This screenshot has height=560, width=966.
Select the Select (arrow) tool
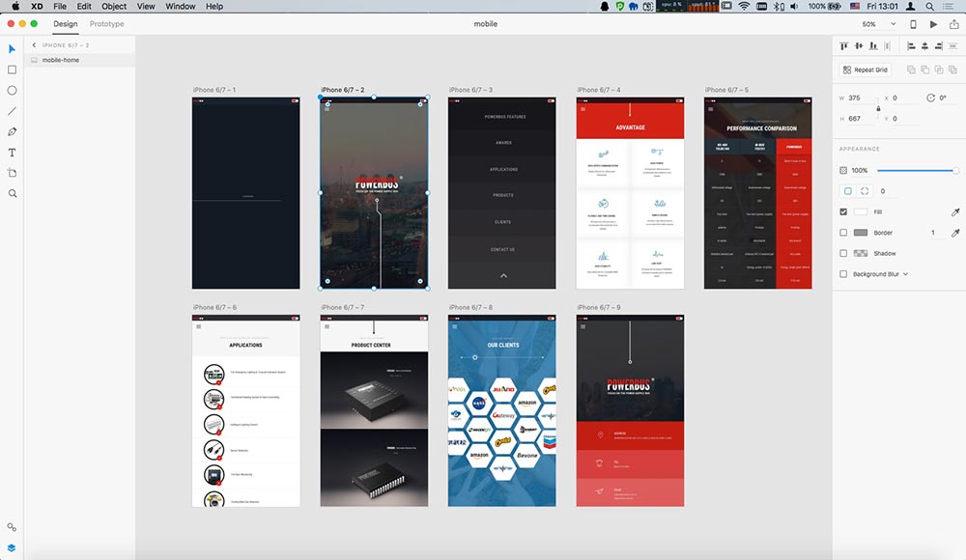click(12, 48)
